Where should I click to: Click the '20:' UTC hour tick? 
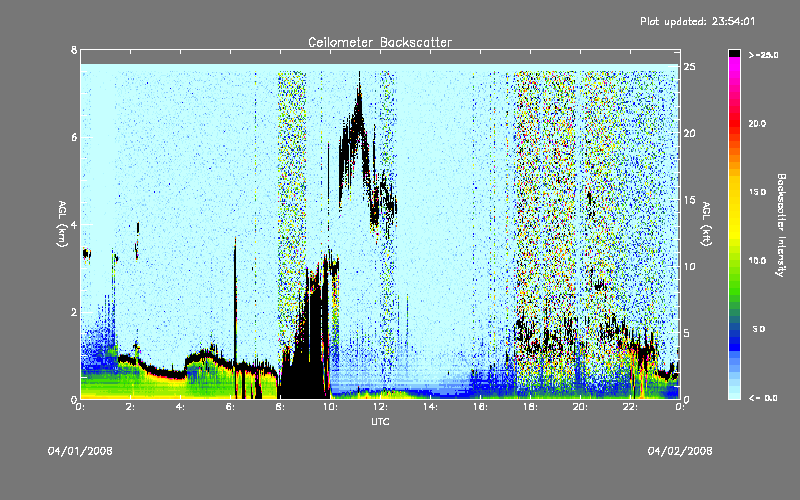(x=580, y=407)
